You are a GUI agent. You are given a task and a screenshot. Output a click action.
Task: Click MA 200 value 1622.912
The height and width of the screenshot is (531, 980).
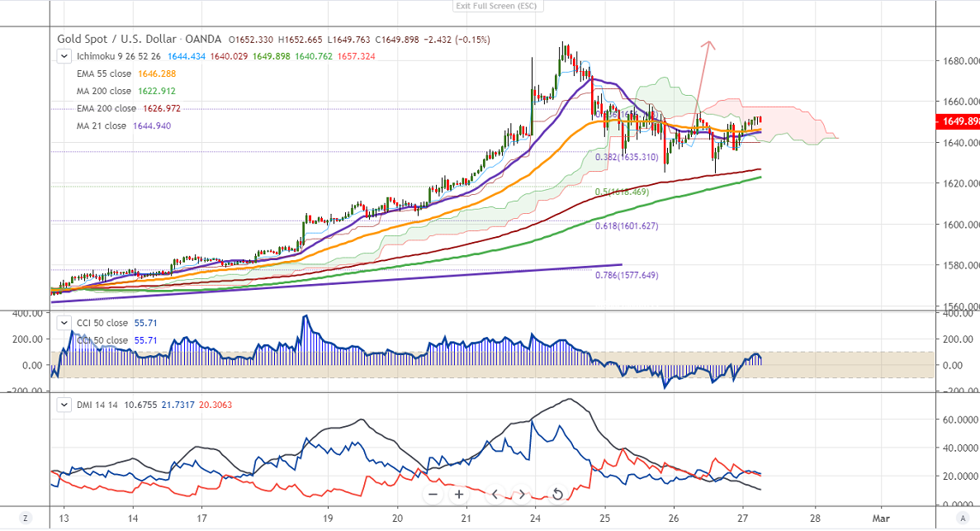pos(157,92)
